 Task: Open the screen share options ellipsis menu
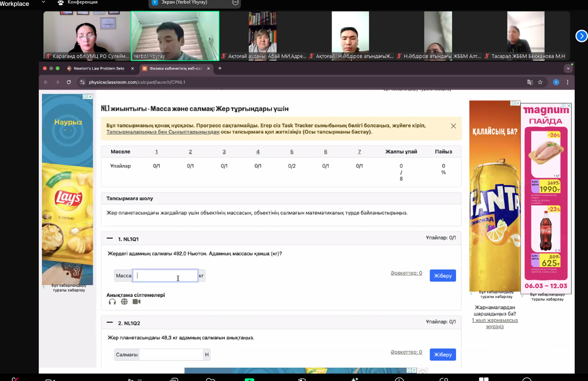click(235, 3)
